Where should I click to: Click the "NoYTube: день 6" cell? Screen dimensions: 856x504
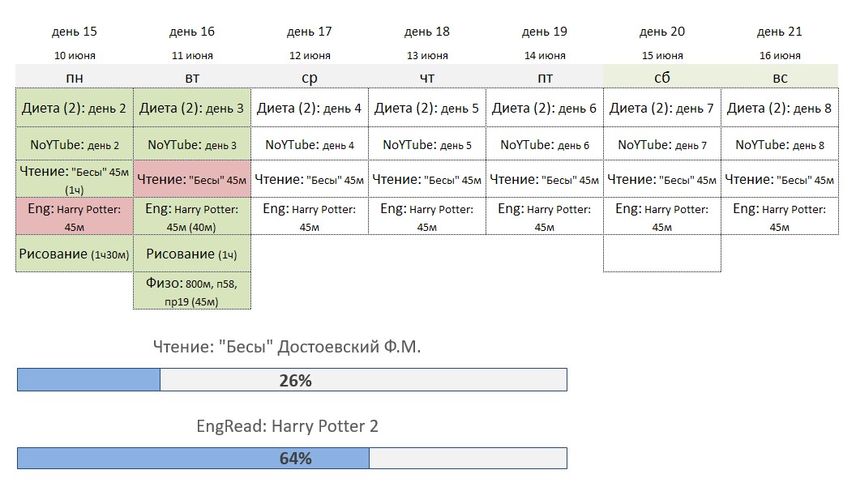(x=544, y=145)
